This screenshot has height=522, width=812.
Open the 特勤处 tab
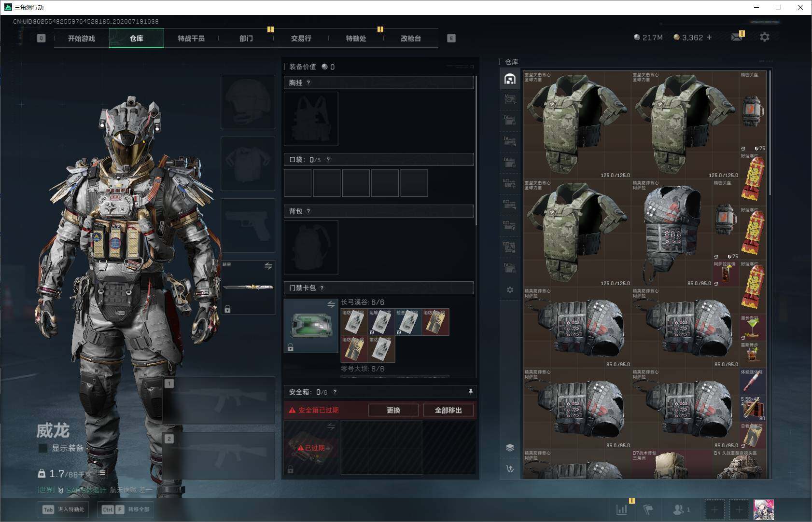click(x=356, y=38)
